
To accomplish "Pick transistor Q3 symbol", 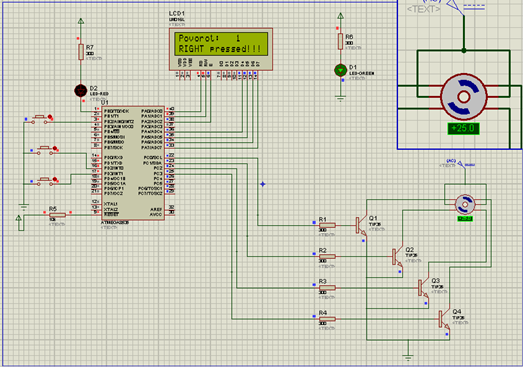I will click(423, 288).
